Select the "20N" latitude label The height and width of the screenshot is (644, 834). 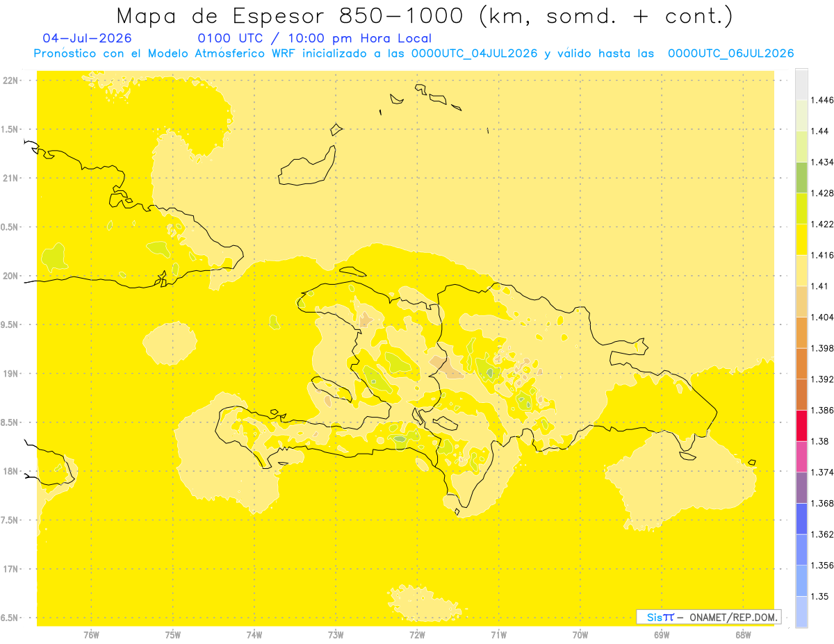(10, 276)
